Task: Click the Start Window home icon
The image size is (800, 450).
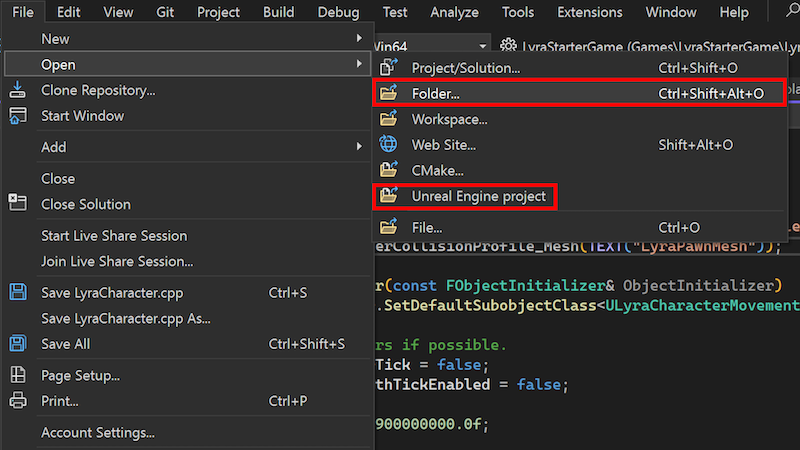Action: point(17,116)
